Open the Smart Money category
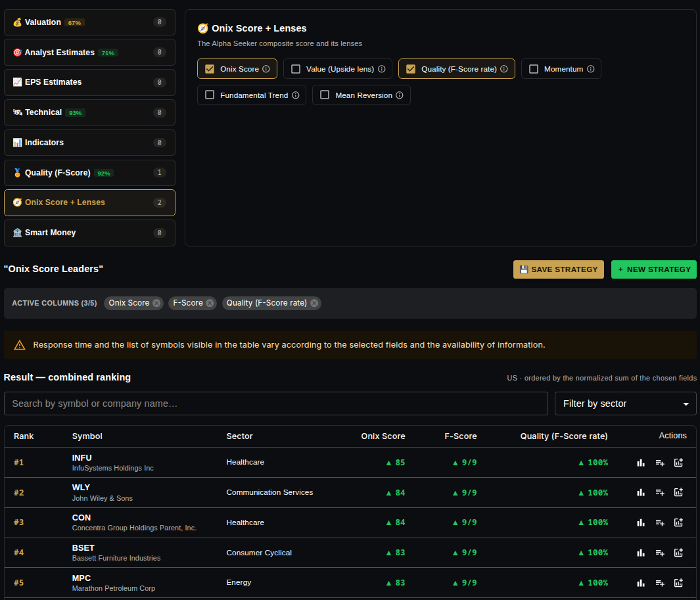The width and height of the screenshot is (700, 600). [x=90, y=233]
